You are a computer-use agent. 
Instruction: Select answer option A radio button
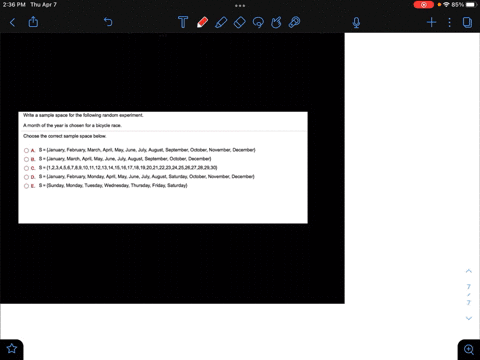click(26, 150)
